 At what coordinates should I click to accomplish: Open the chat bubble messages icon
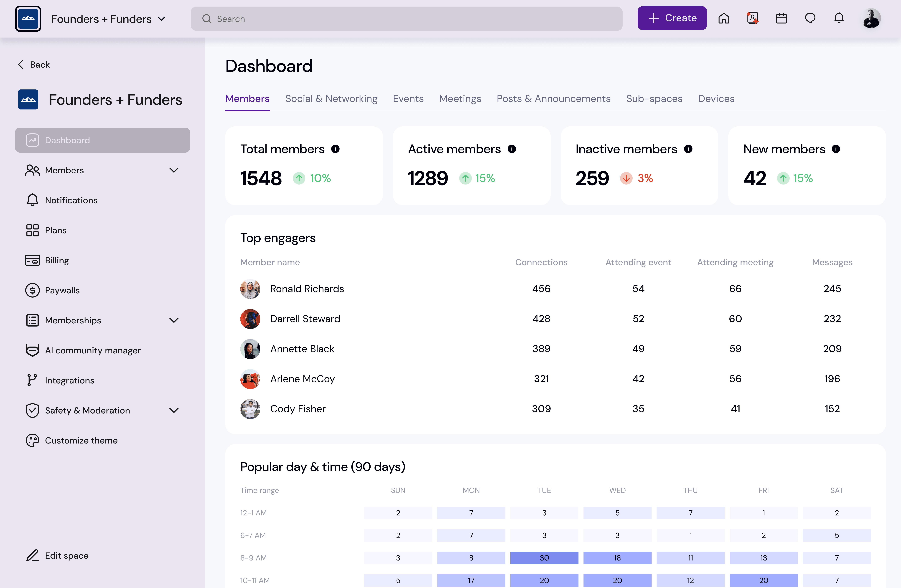click(810, 18)
